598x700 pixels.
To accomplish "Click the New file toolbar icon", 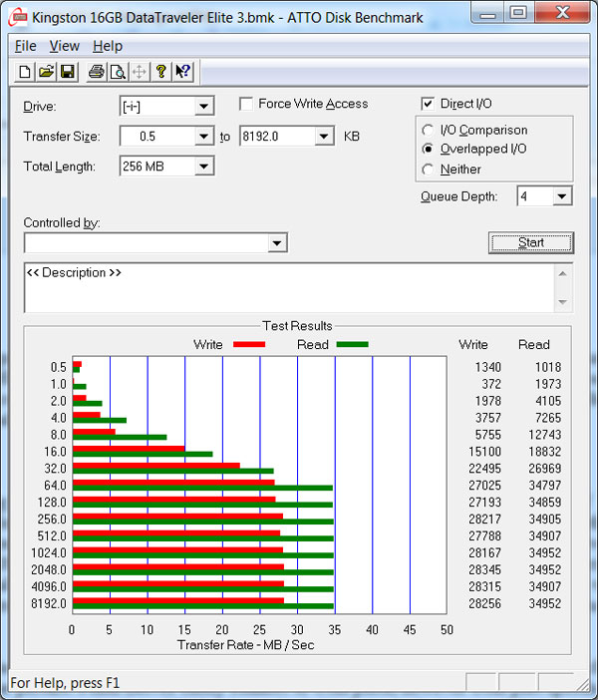I will click(25, 72).
